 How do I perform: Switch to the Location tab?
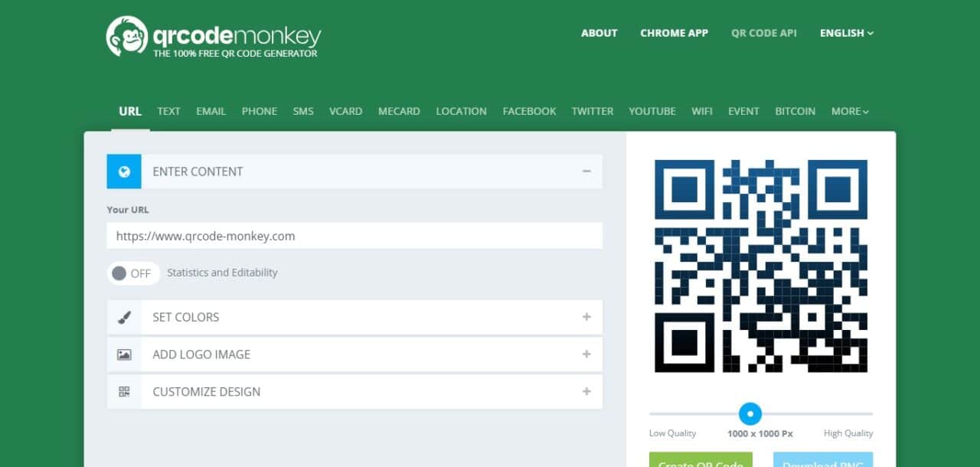click(461, 111)
